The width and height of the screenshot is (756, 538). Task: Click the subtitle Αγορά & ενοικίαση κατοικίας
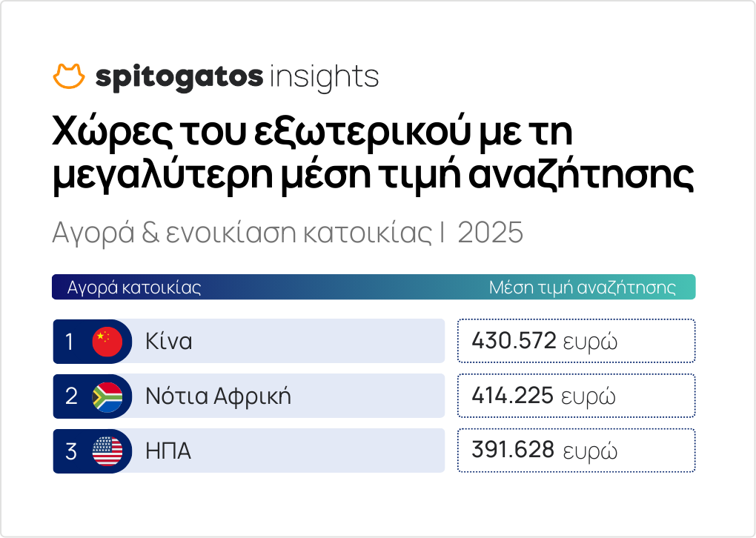point(242,233)
